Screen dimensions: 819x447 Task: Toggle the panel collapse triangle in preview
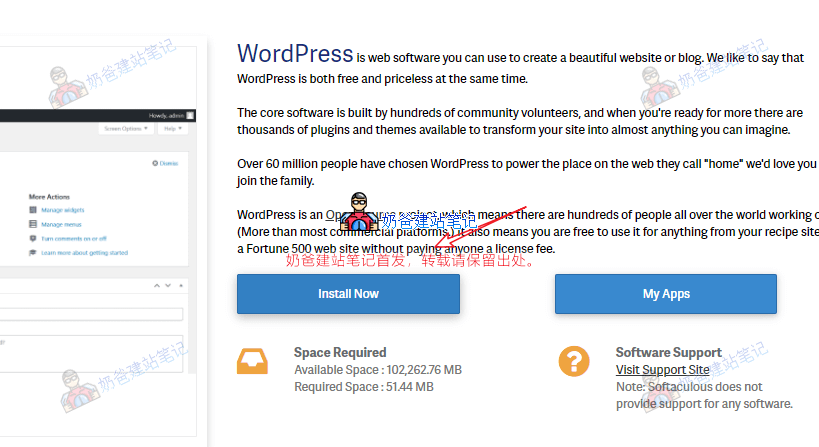pos(181,286)
